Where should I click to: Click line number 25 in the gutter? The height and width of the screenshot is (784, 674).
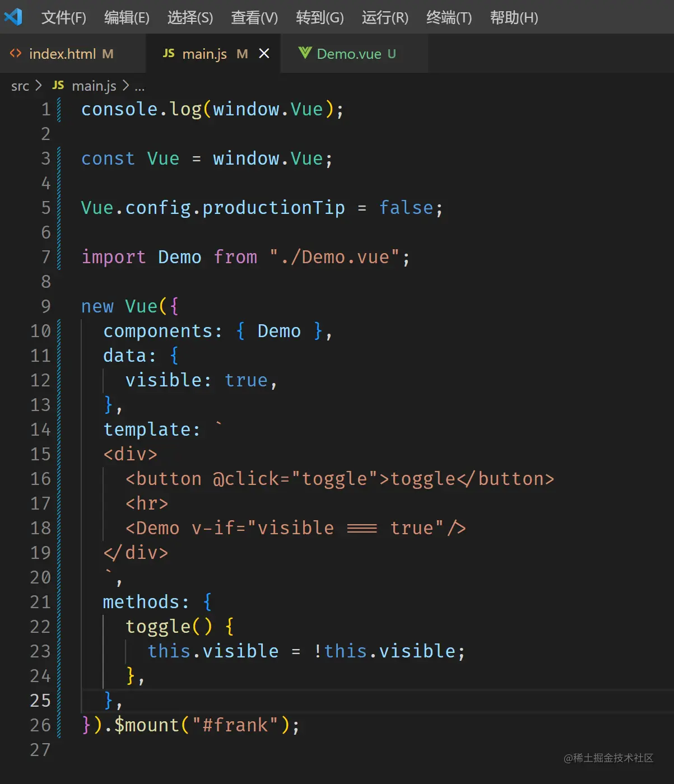pyautogui.click(x=40, y=701)
